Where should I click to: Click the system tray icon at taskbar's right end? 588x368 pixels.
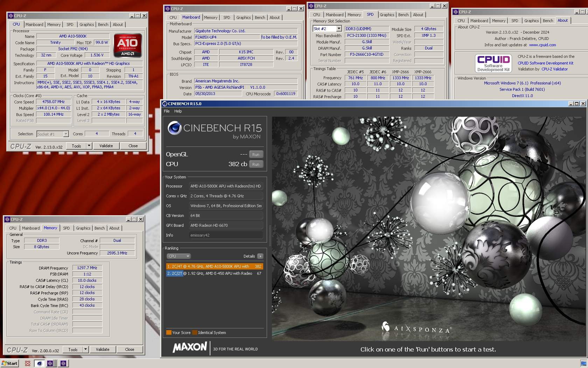[583, 363]
